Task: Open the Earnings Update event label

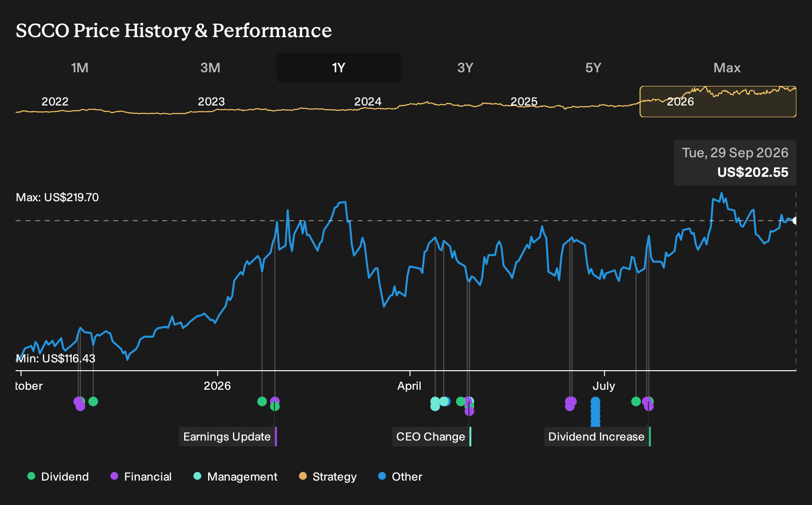Action: click(228, 437)
